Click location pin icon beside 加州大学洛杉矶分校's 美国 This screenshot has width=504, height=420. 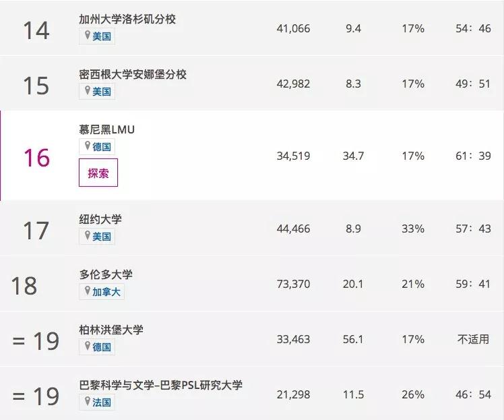click(87, 36)
